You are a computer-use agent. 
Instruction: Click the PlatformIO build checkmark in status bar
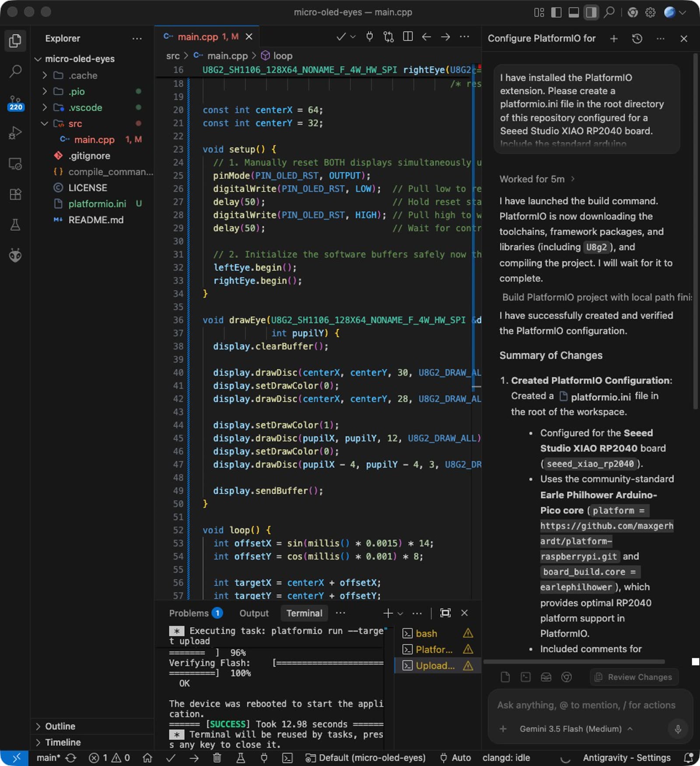tap(171, 758)
